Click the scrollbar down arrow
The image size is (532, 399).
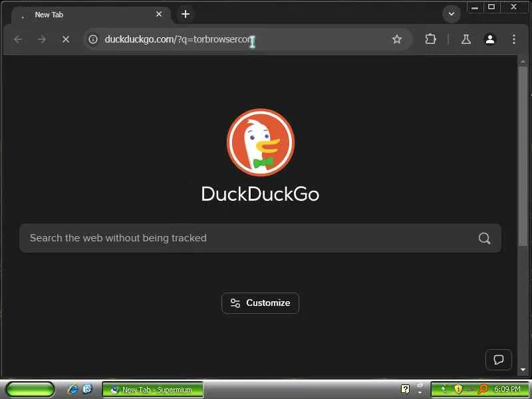pyautogui.click(x=523, y=370)
